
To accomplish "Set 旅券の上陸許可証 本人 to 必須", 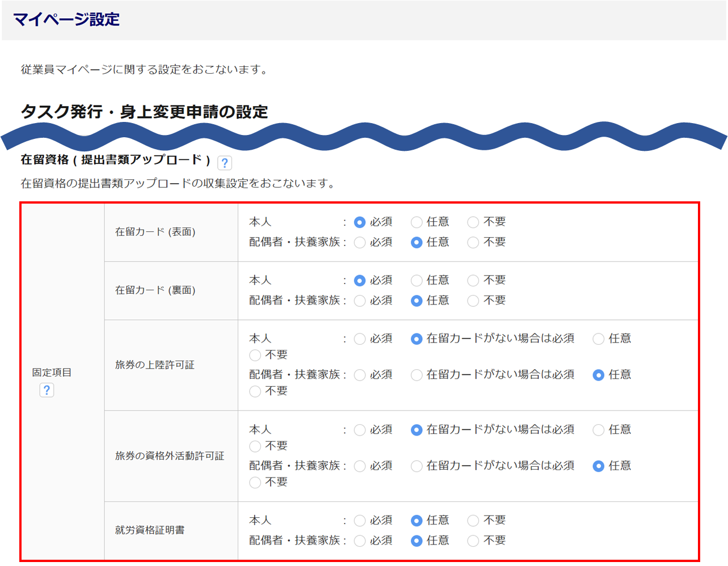I will (x=360, y=339).
